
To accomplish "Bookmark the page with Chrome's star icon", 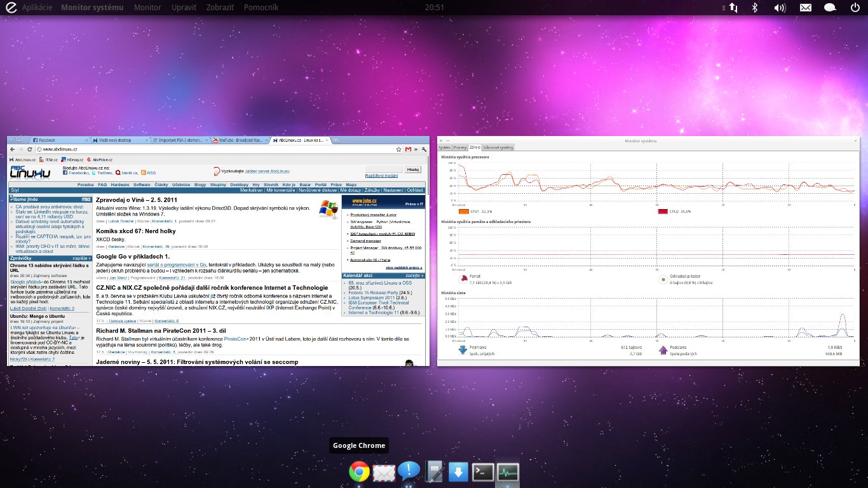I will pos(399,149).
